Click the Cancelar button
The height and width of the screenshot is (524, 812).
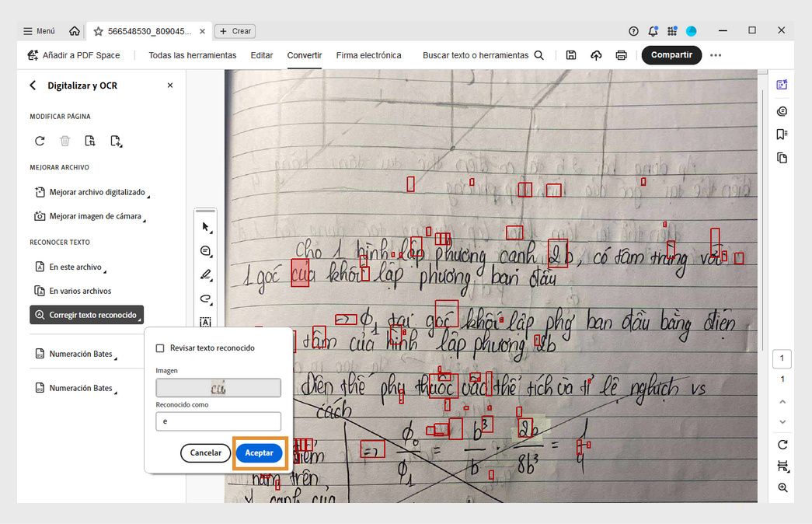(x=205, y=452)
